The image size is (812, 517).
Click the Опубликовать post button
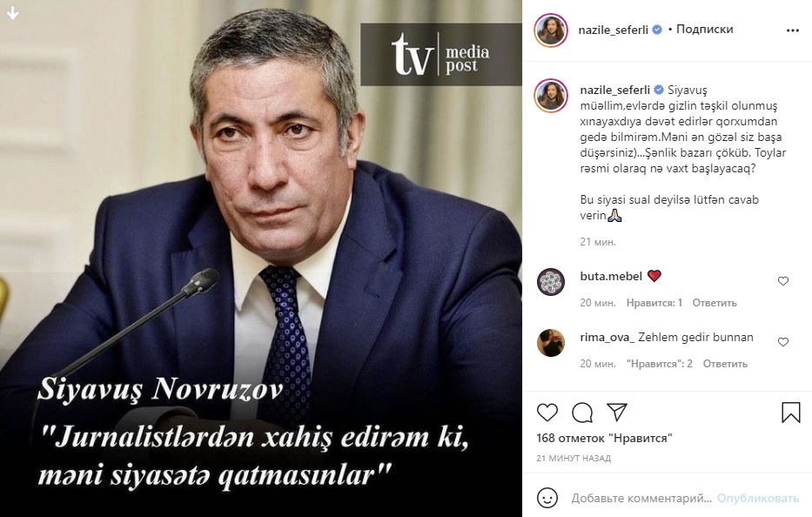click(758, 499)
